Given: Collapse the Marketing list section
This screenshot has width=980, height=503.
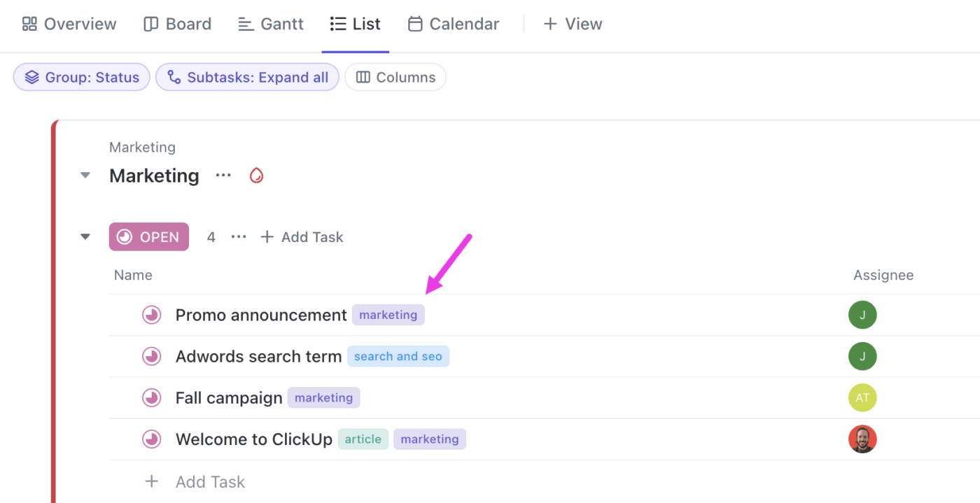Looking at the screenshot, I should coord(85,175).
